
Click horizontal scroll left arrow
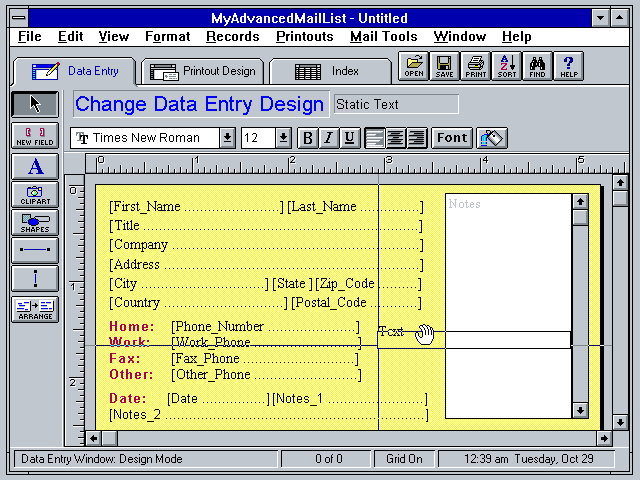[93, 438]
